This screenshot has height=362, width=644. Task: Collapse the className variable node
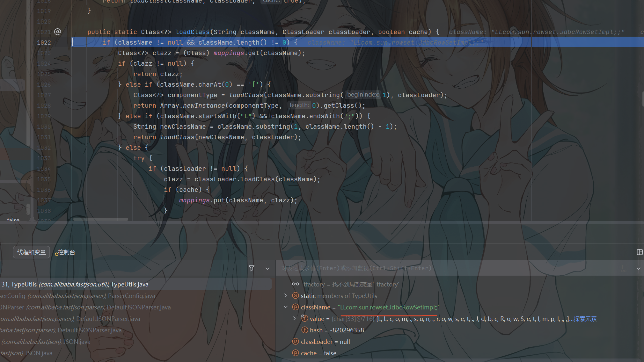[286, 307]
